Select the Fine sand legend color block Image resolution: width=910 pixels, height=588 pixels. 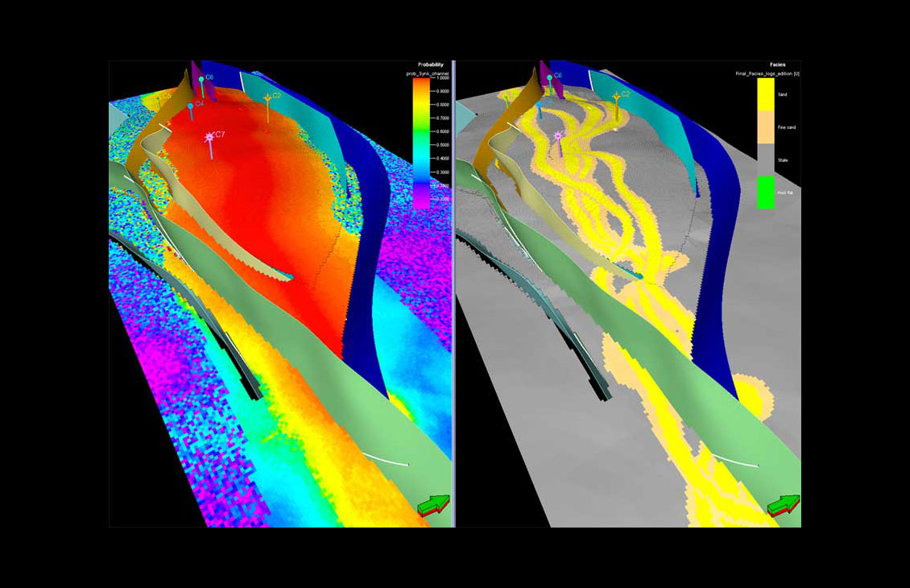tap(765, 127)
